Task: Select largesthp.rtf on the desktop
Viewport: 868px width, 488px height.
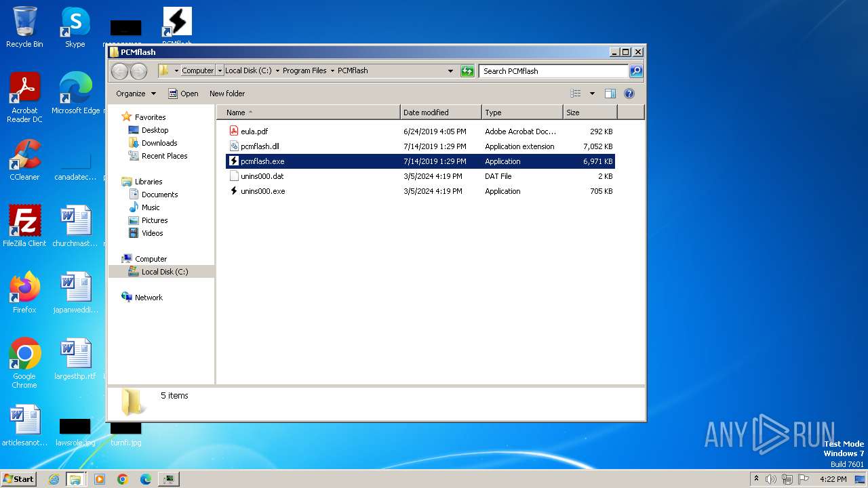Action: 75,359
